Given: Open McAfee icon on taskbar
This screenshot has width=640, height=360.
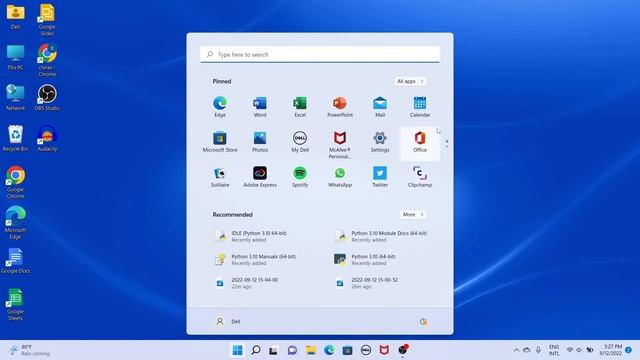Looking at the screenshot, I should 384,350.
